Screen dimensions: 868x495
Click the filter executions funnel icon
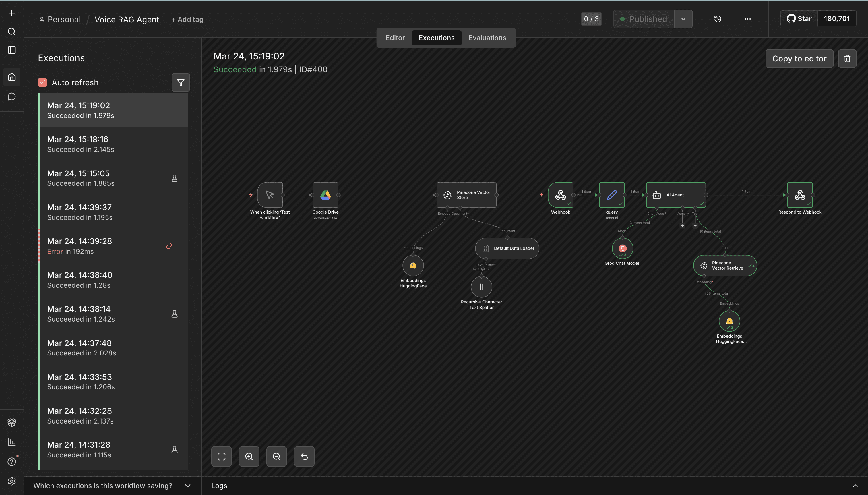pos(181,82)
